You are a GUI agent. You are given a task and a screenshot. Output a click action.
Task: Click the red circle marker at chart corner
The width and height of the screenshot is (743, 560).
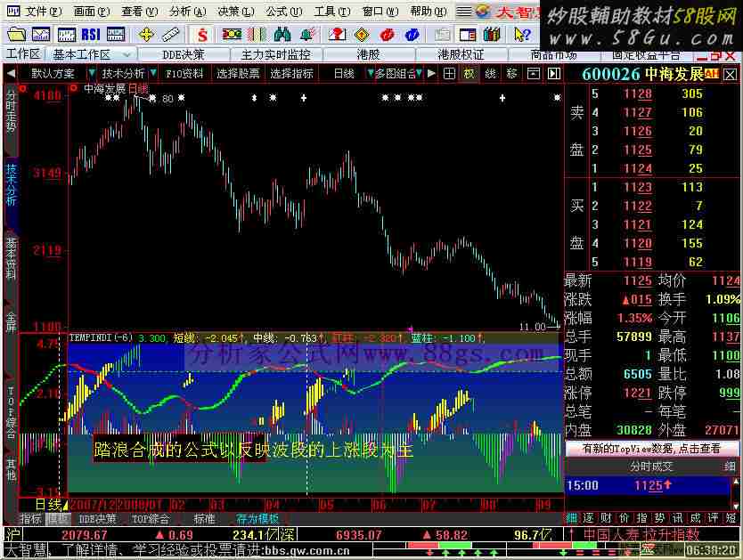point(73,87)
